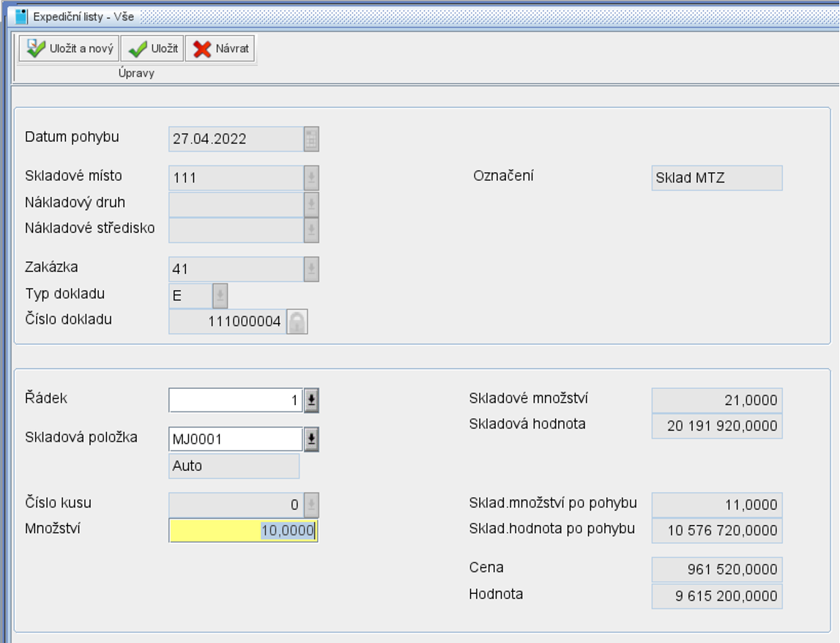Click the Expediční listy window title icon
Image resolution: width=840 pixels, height=643 pixels.
click(22, 16)
